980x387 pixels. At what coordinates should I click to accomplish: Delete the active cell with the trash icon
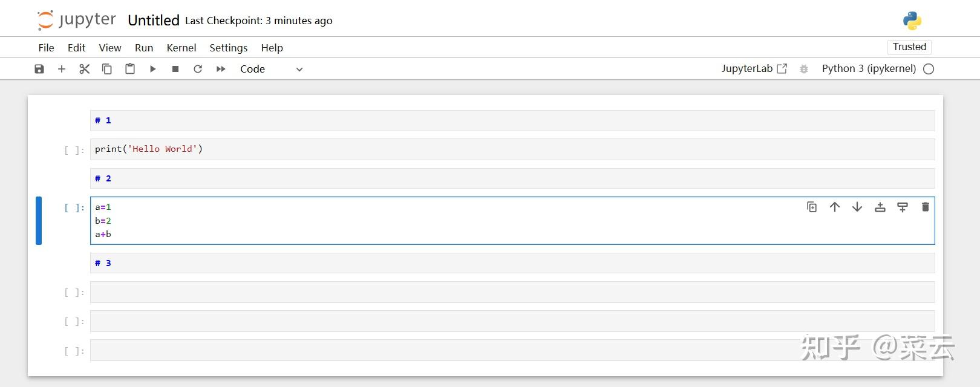(x=925, y=207)
